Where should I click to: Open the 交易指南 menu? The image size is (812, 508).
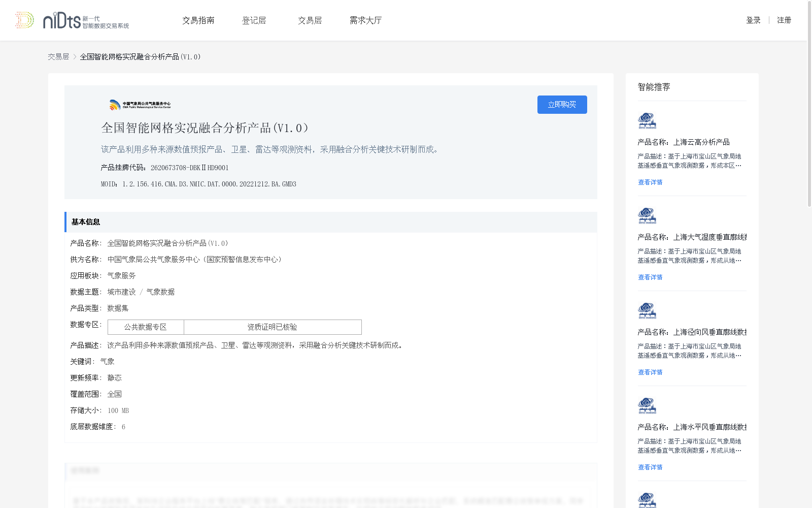198,20
